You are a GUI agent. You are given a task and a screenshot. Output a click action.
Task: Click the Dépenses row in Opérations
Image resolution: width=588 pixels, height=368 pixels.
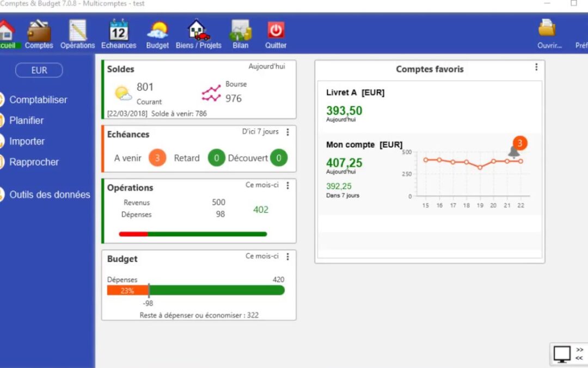click(x=173, y=214)
